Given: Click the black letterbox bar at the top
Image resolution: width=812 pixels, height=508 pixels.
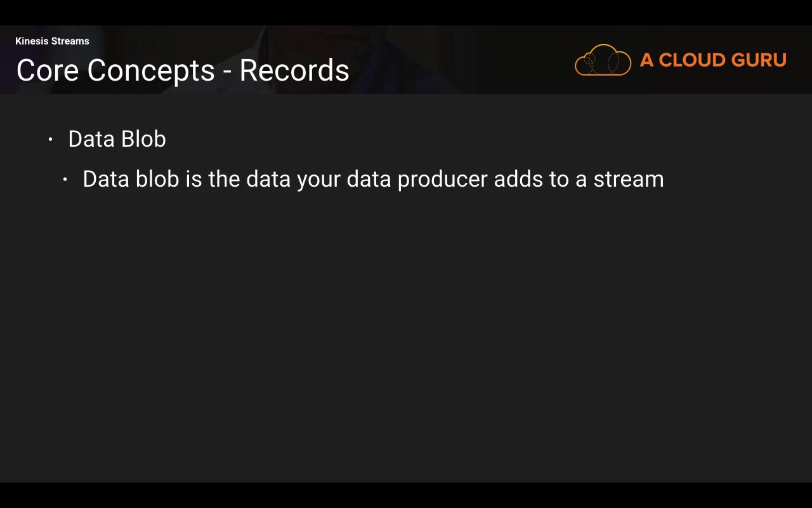Looking at the screenshot, I should [x=406, y=12].
